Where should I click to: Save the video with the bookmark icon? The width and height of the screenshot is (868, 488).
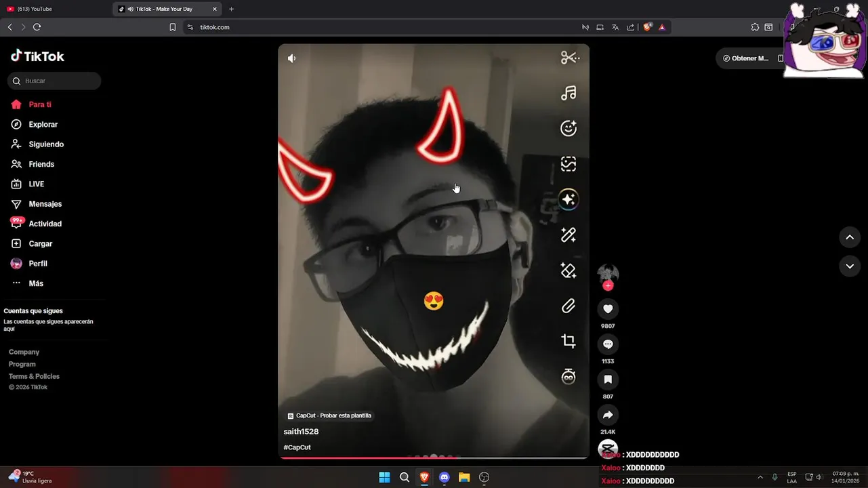point(608,380)
